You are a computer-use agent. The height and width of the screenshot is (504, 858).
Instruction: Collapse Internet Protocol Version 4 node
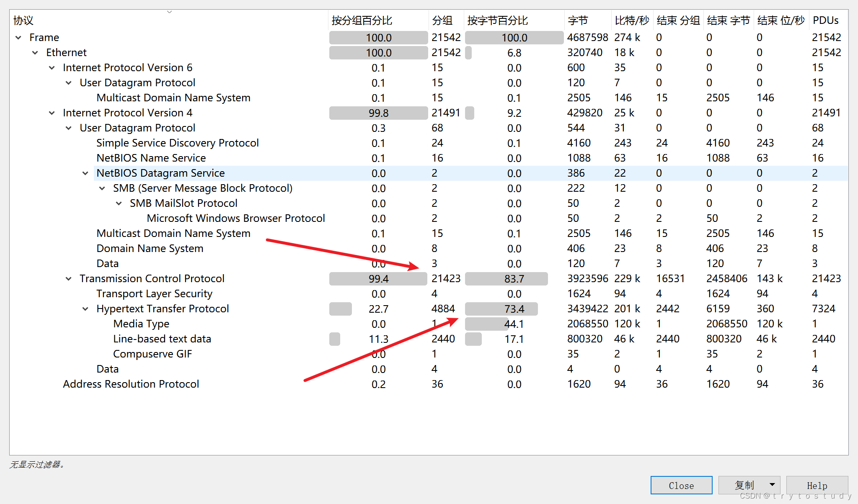(52, 113)
